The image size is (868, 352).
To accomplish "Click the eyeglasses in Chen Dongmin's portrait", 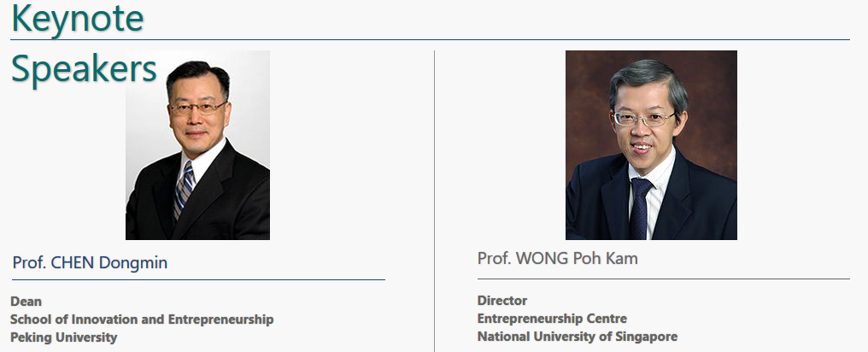I will point(197,108).
